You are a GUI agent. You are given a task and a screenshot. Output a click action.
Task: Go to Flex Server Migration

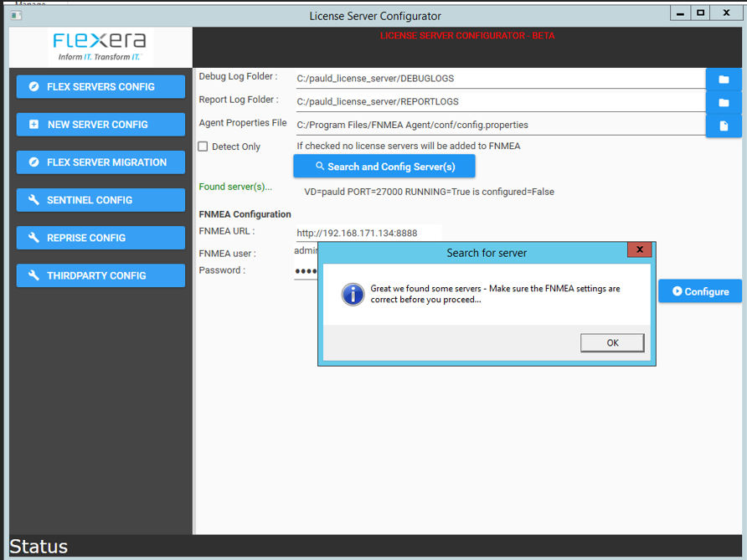click(100, 162)
